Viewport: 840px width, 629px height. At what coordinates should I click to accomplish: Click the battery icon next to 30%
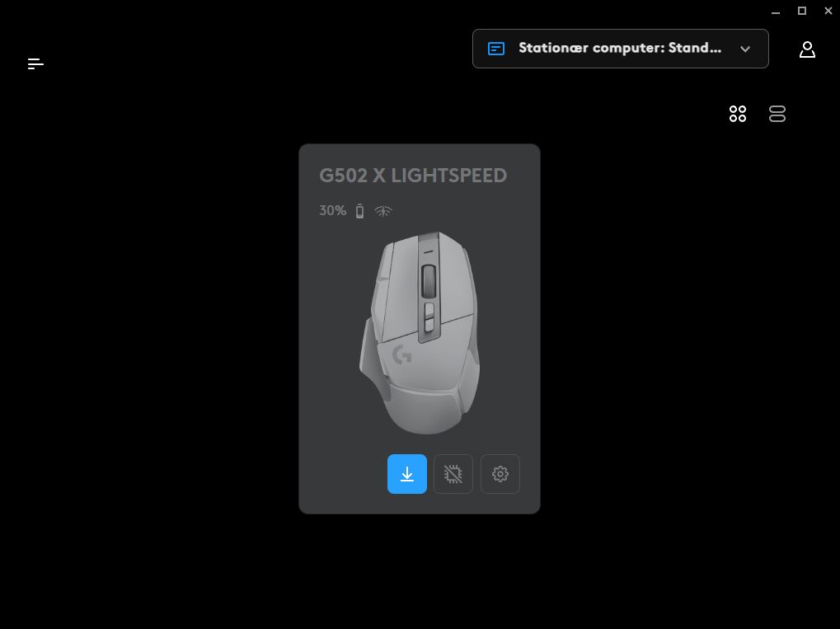tap(360, 211)
